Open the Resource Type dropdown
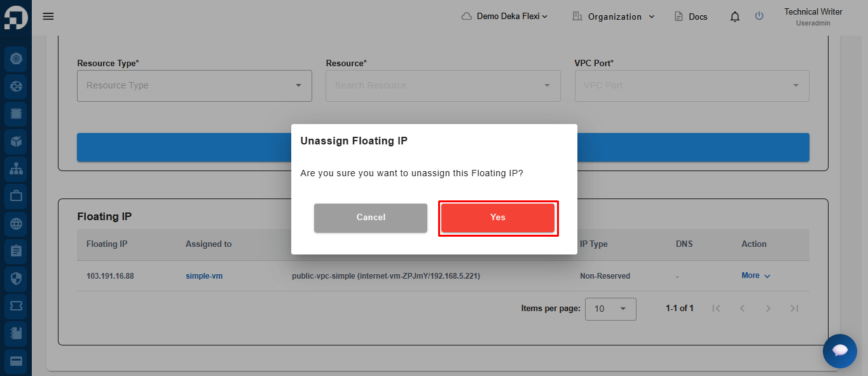The height and width of the screenshot is (376, 868). [x=194, y=86]
